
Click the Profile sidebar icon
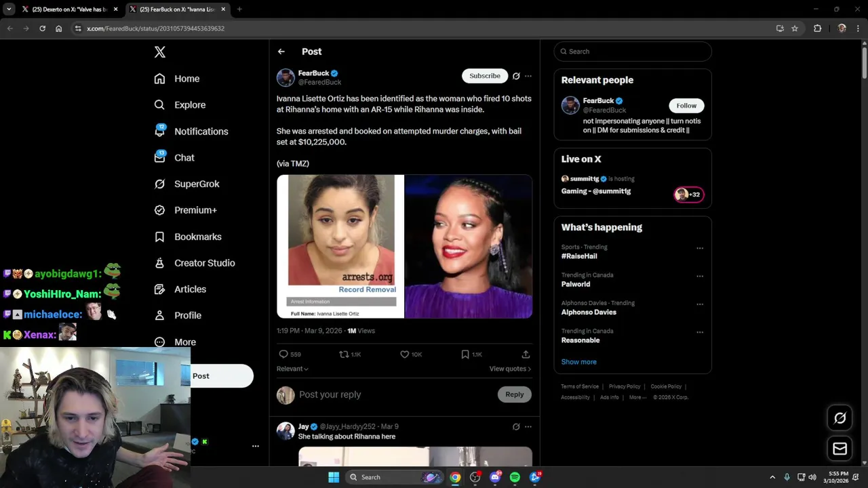[x=159, y=315]
